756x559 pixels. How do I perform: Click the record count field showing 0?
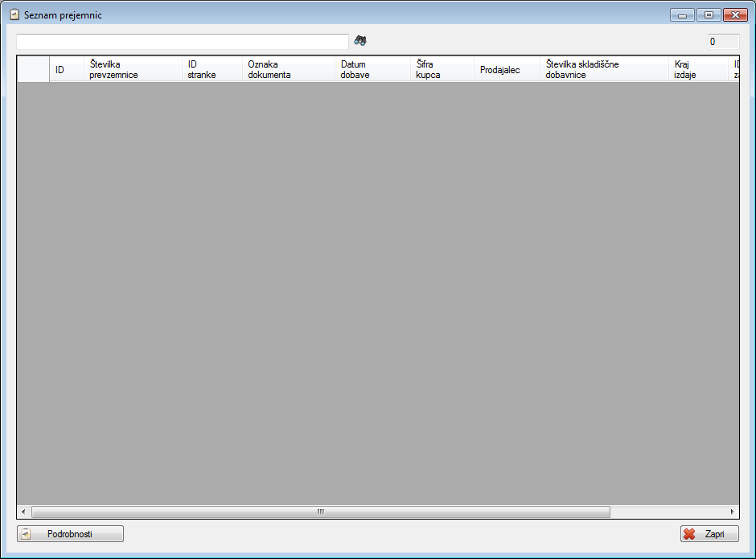point(722,42)
